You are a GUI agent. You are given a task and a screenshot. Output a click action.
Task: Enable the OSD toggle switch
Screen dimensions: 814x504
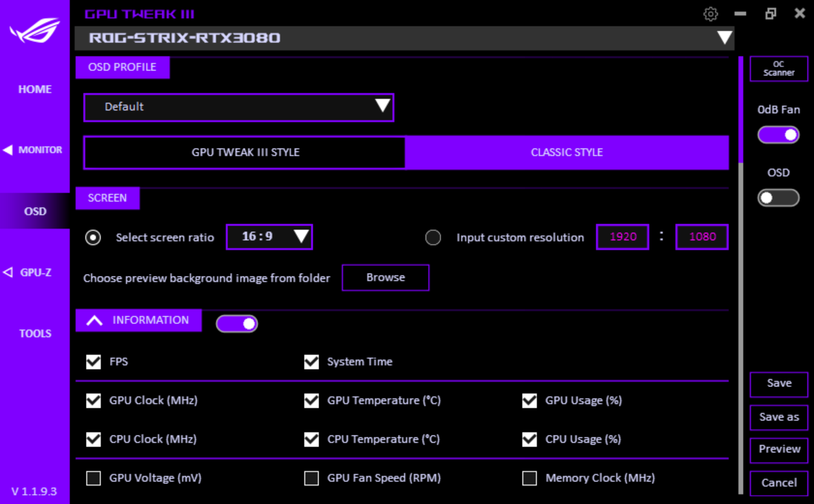pyautogui.click(x=778, y=198)
